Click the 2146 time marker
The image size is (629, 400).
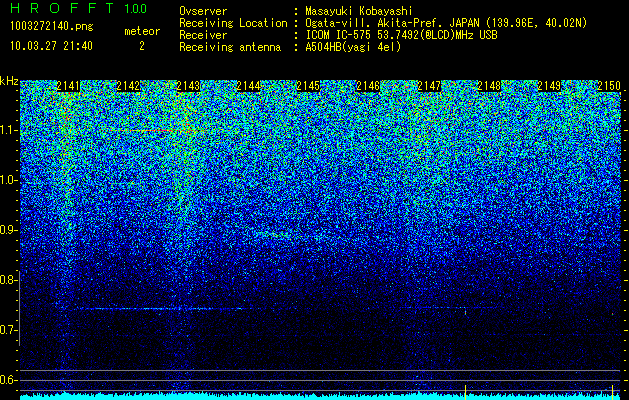click(368, 86)
